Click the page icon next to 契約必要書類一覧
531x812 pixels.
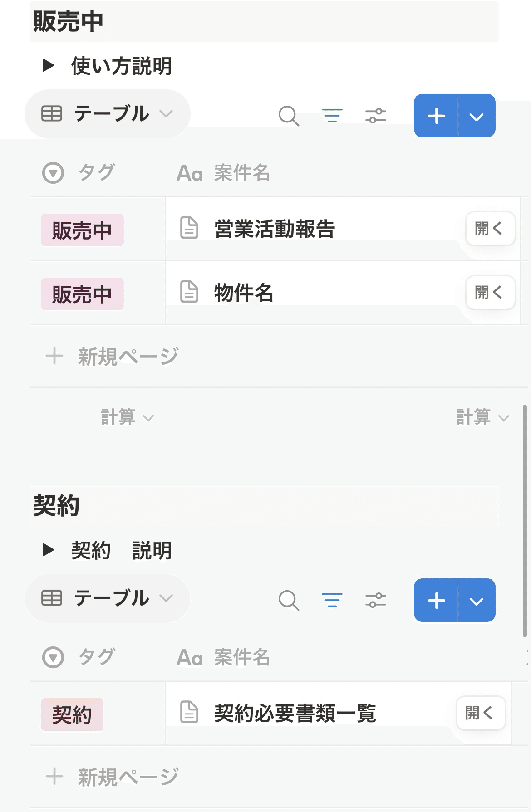(190, 713)
